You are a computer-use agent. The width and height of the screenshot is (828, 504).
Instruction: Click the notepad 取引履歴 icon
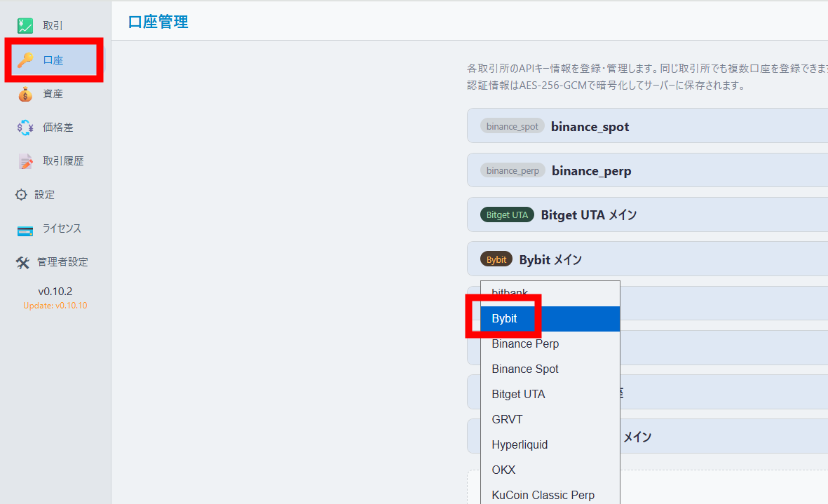click(26, 161)
